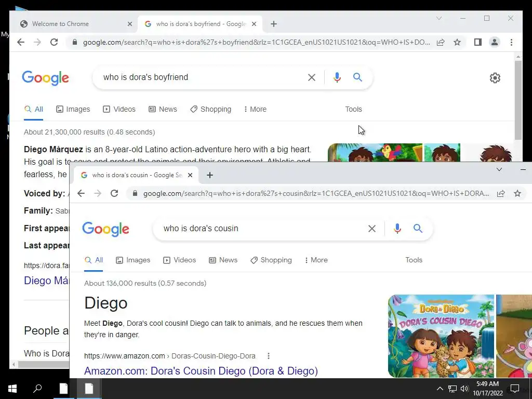
Task: Open network icon in system tray
Action: [x=453, y=389]
